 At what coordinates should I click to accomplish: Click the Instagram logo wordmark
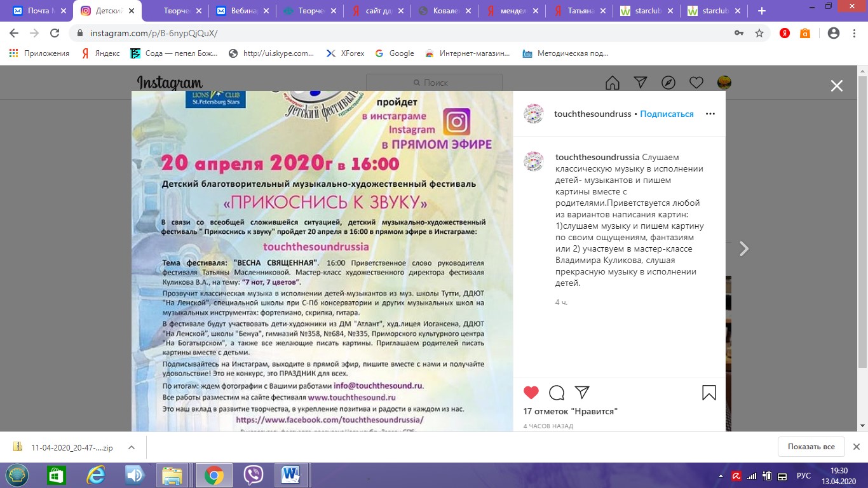[170, 83]
